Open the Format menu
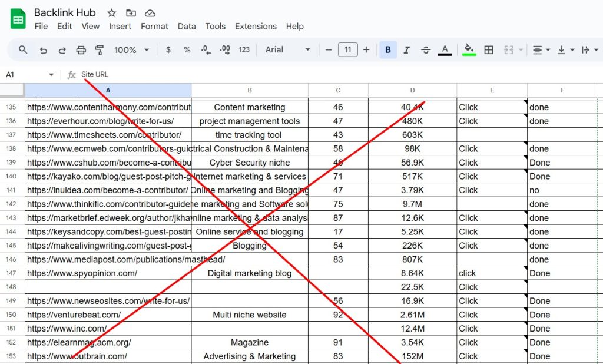 (x=154, y=26)
